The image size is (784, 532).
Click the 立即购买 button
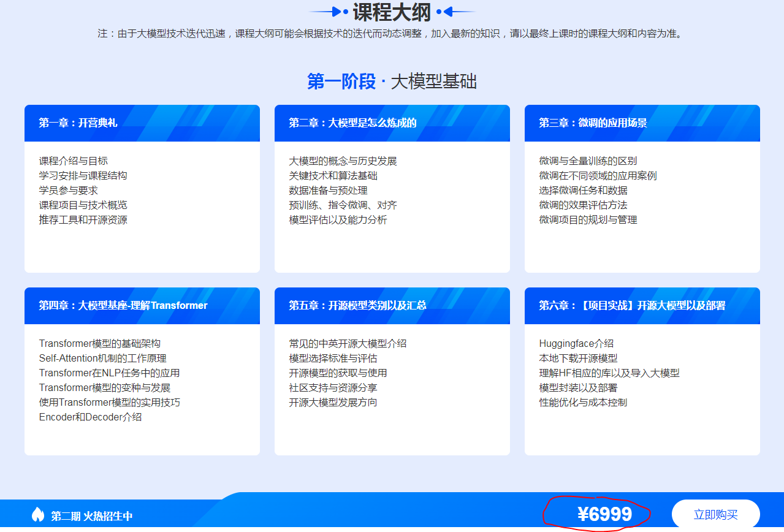point(715,515)
